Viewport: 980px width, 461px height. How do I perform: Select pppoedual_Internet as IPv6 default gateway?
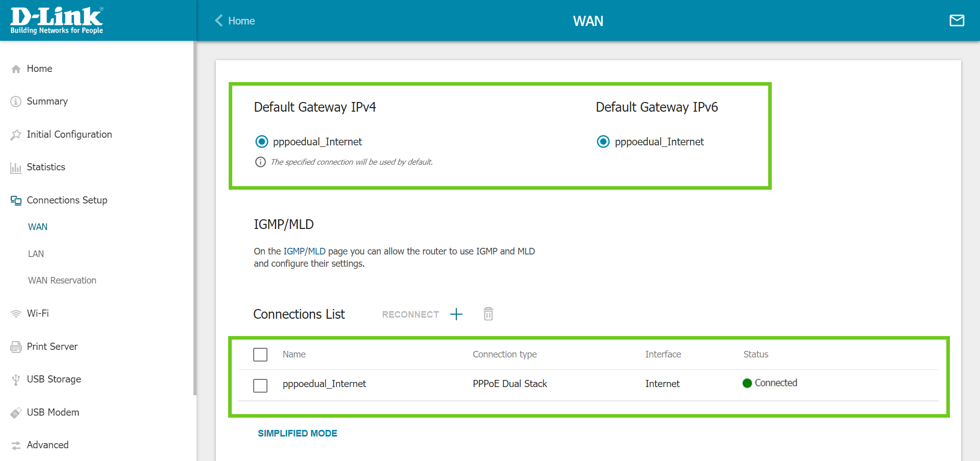pyautogui.click(x=603, y=142)
